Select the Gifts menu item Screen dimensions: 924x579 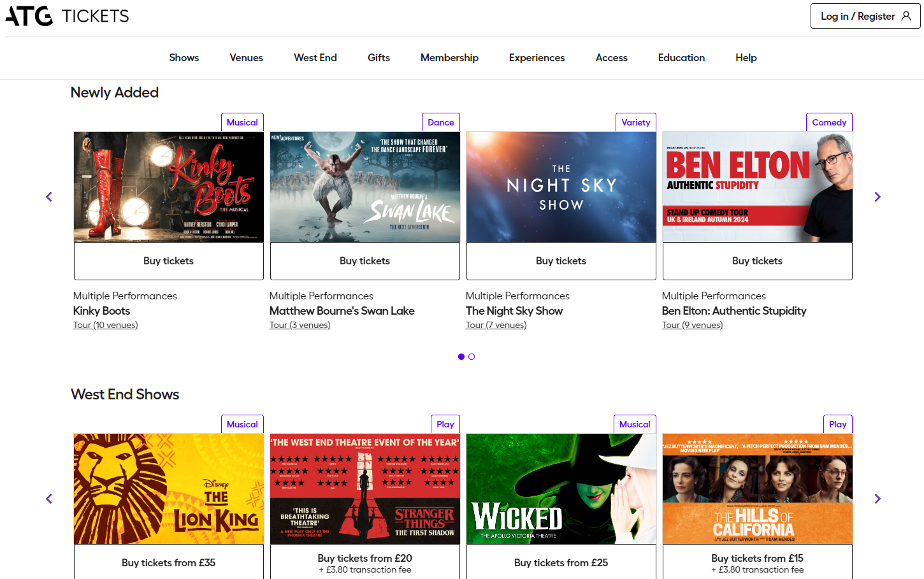(379, 57)
